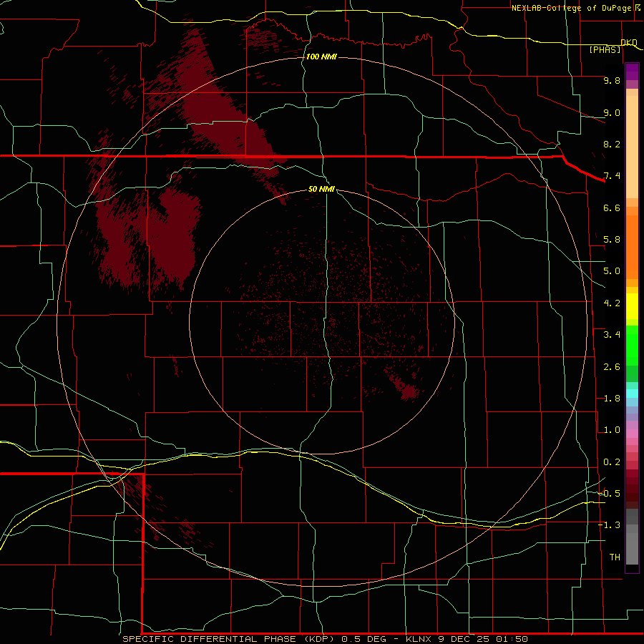Screen dimensions: 644x644
Task: Pick the bright green segment of the color bar
Action: click(x=632, y=345)
